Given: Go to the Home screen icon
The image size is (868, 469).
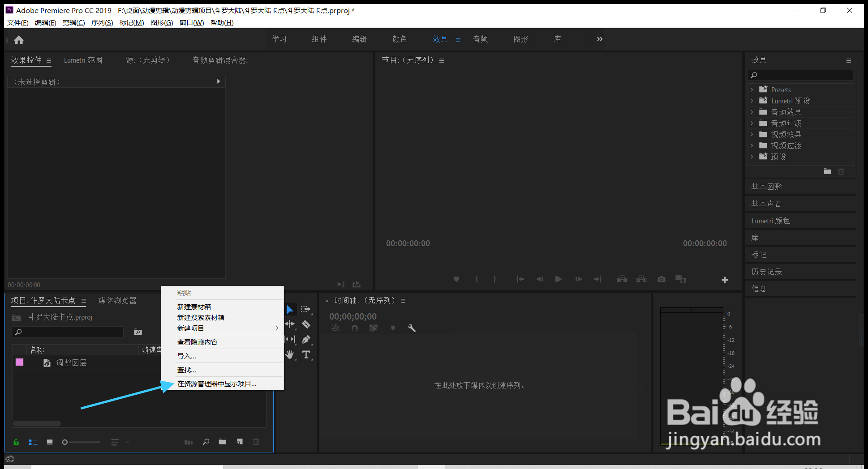Looking at the screenshot, I should [19, 40].
